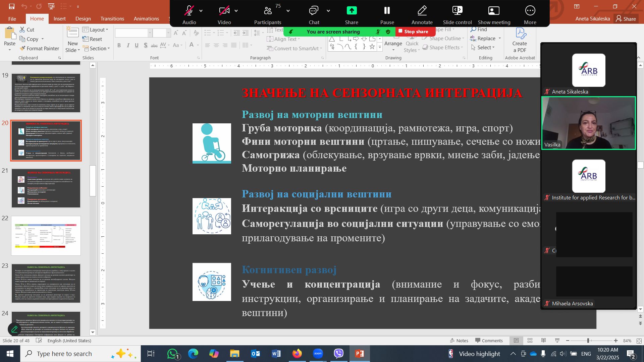The width and height of the screenshot is (644, 362).
Task: Expand the Video options arrow
Action: (236, 11)
